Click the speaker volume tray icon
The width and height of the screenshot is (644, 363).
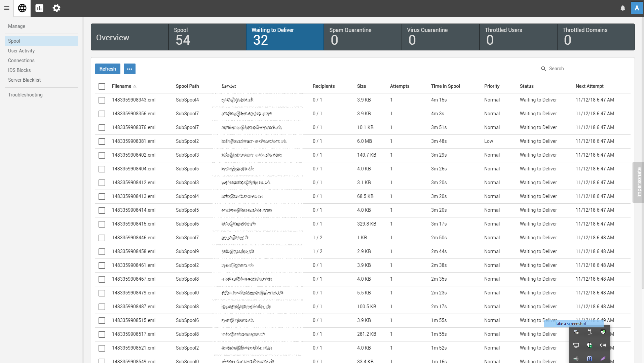tap(603, 345)
